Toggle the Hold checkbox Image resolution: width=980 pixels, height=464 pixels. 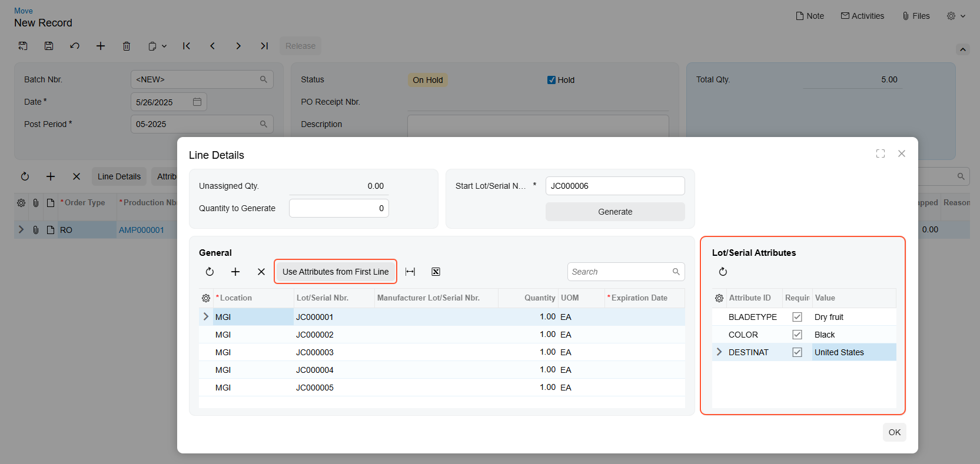point(552,80)
